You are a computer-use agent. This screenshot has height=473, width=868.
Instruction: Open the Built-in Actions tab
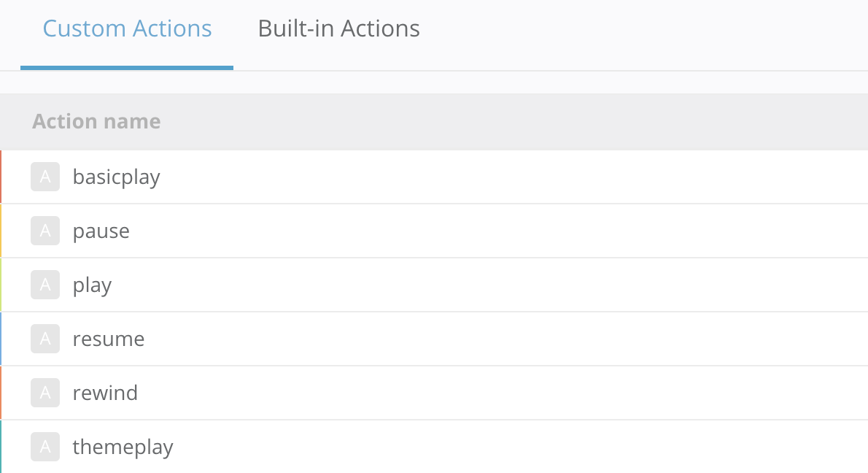pyautogui.click(x=338, y=29)
